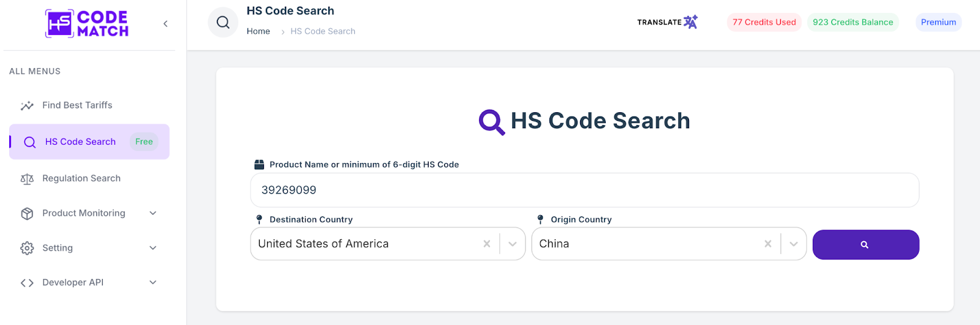The width and height of the screenshot is (980, 325).
Task: Collapse the sidebar with the left chevron
Action: pyautogui.click(x=165, y=24)
